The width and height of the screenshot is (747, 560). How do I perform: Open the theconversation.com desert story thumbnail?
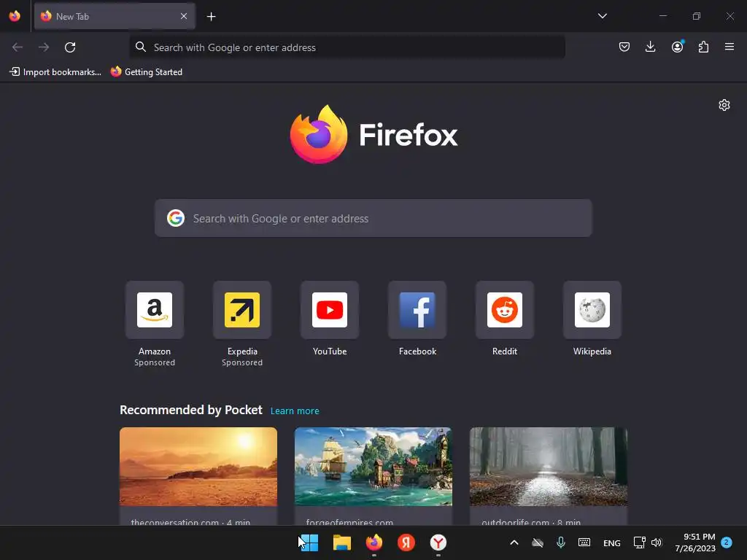pyautogui.click(x=198, y=467)
